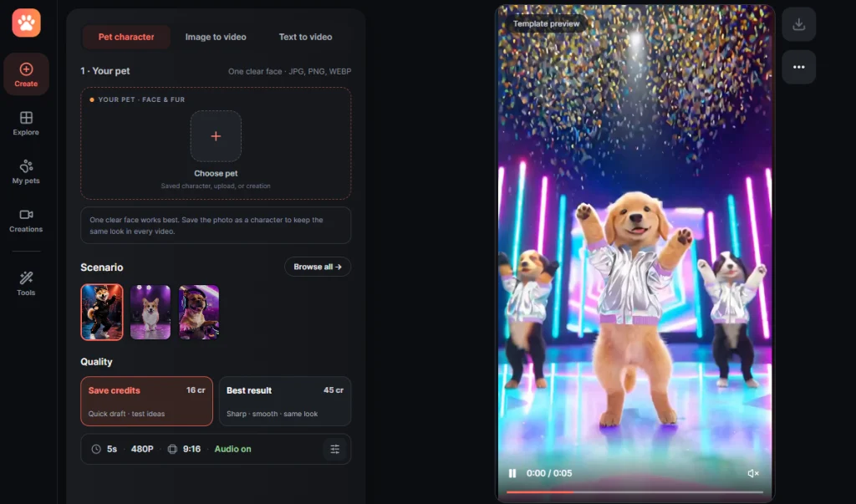Click the 'One clear face works best' tip box
Screen dimensions: 856x504
216,225
